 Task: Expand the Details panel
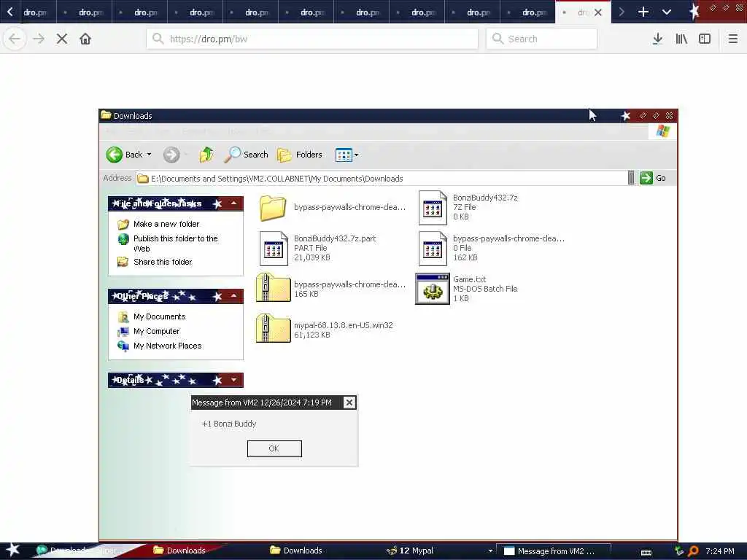pyautogui.click(x=234, y=379)
